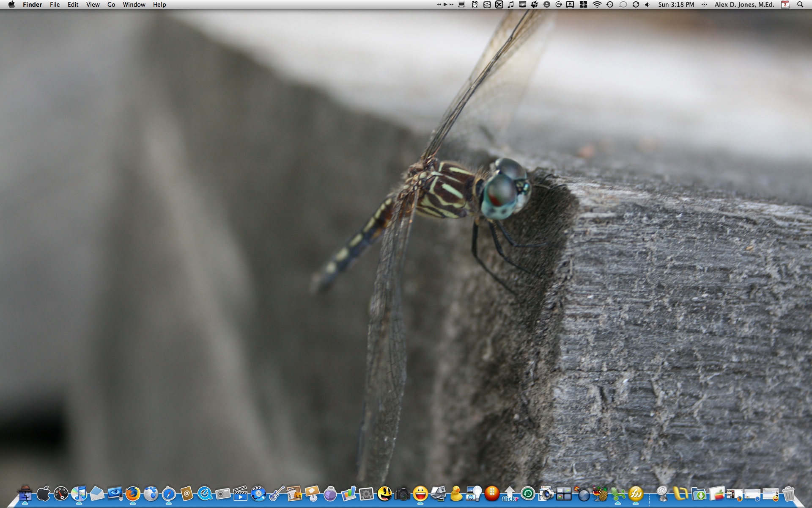Open the Go menu
Screen dimensions: 812x508
pyautogui.click(x=111, y=5)
